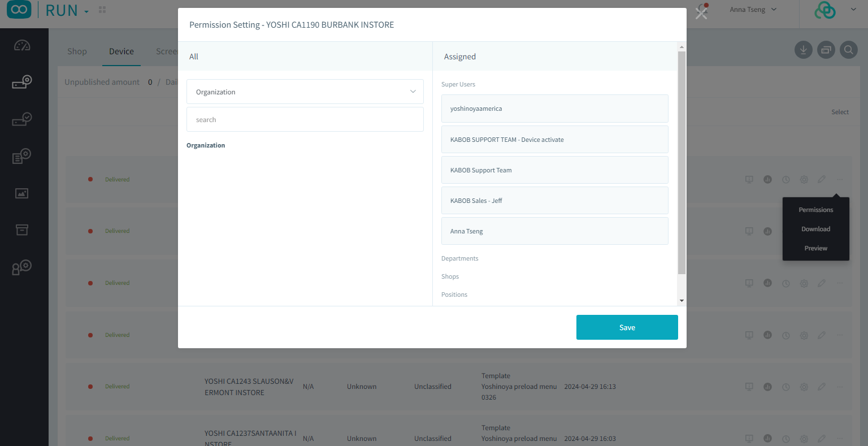Viewport: 868px width, 446px height.
Task: Click the search field in the dialog
Action: (x=305, y=119)
